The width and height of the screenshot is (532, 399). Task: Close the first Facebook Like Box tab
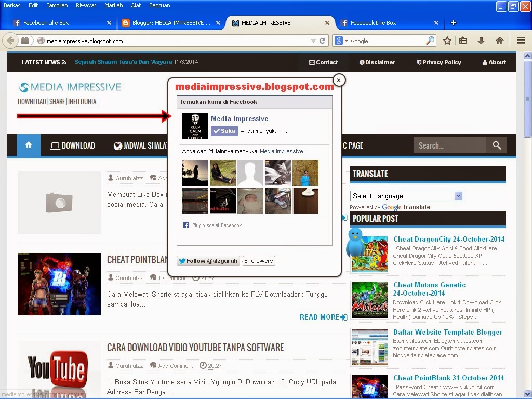coord(109,23)
